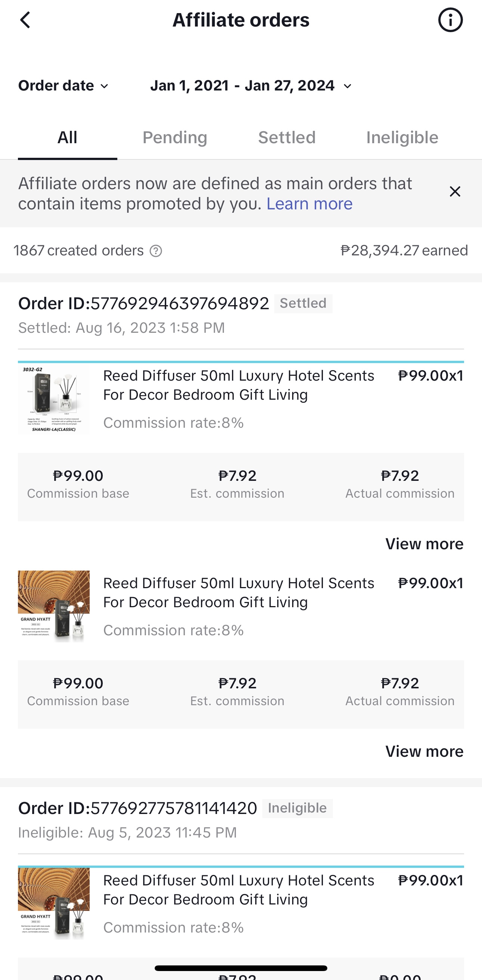Tap the back arrow icon
Viewport: 482px width, 980px height.
[x=25, y=20]
